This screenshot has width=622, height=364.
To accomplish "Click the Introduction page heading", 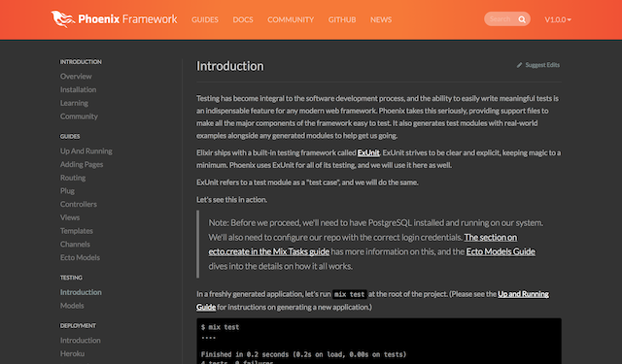I will (x=230, y=66).
